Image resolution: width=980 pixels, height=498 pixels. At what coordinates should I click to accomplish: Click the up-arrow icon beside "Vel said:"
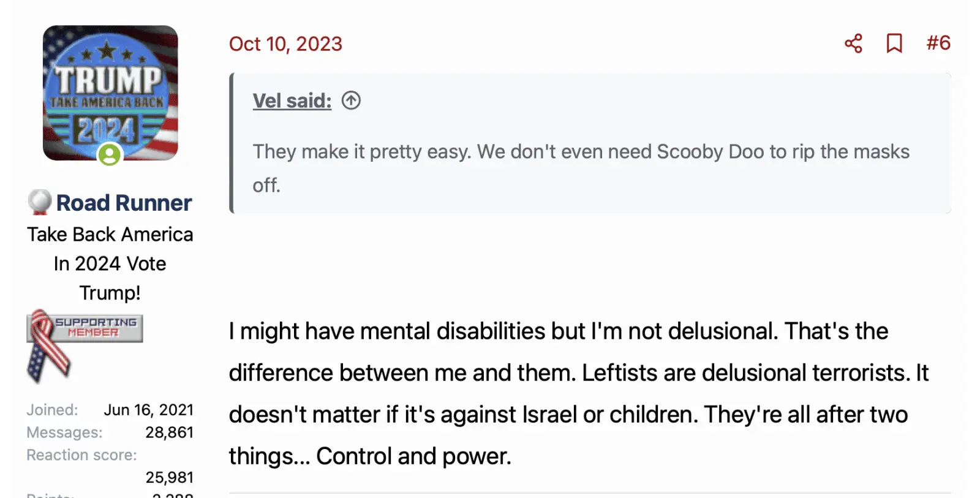coord(351,100)
